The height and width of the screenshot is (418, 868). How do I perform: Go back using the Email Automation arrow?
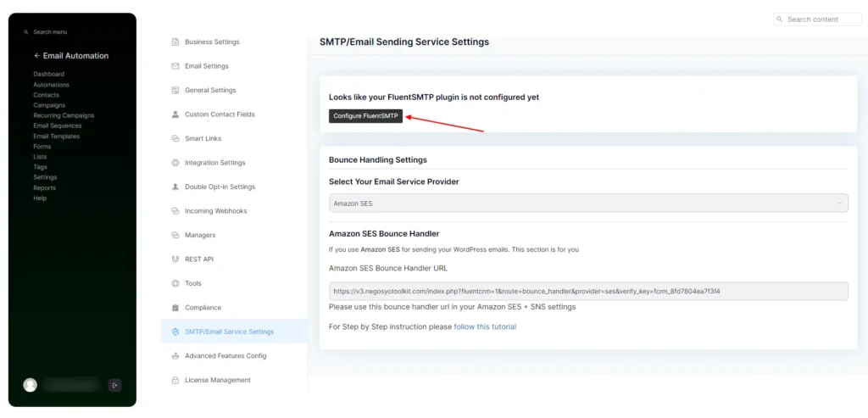pyautogui.click(x=36, y=56)
